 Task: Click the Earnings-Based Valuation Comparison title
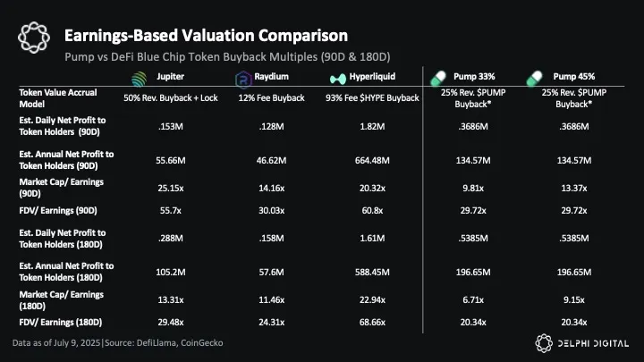tap(206, 36)
